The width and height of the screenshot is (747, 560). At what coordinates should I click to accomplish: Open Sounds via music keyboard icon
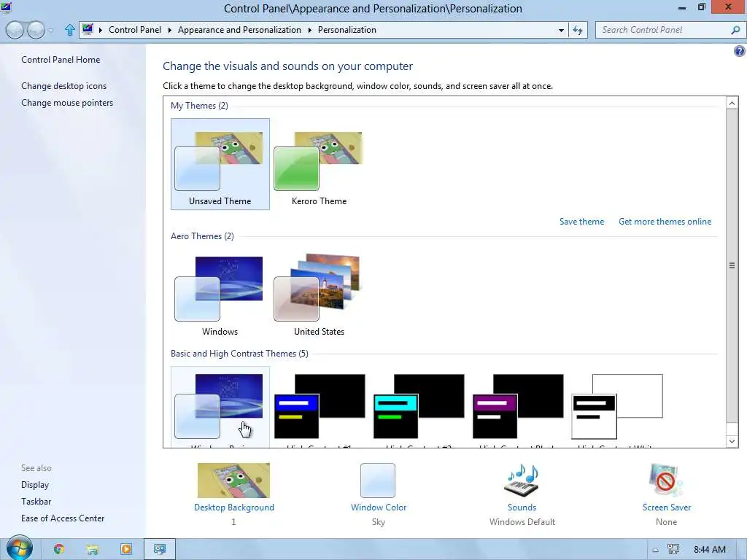click(522, 481)
